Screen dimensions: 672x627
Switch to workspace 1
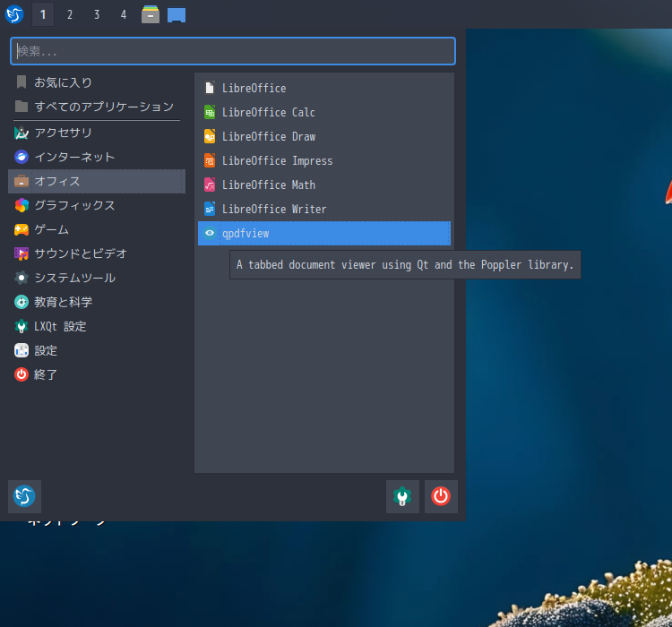(x=43, y=14)
